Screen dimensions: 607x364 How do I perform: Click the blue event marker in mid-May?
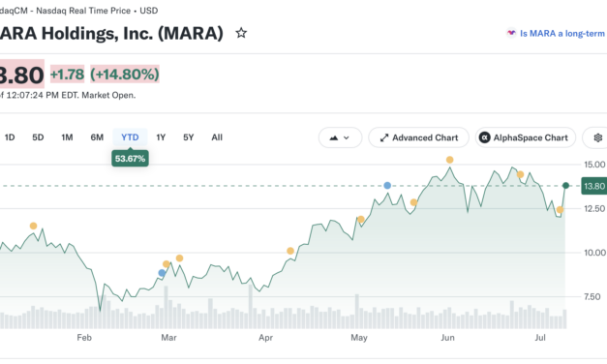(x=387, y=186)
